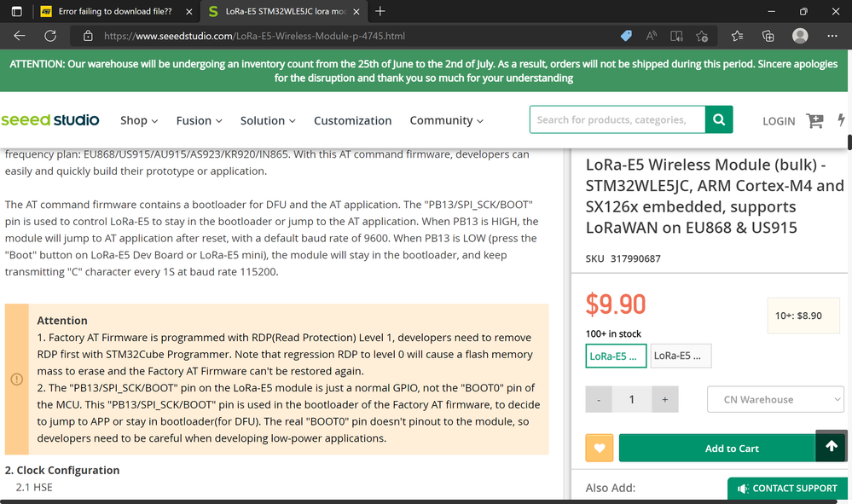Close the 'Error failing to download file??' tab
The height and width of the screenshot is (504, 852).
(x=189, y=11)
